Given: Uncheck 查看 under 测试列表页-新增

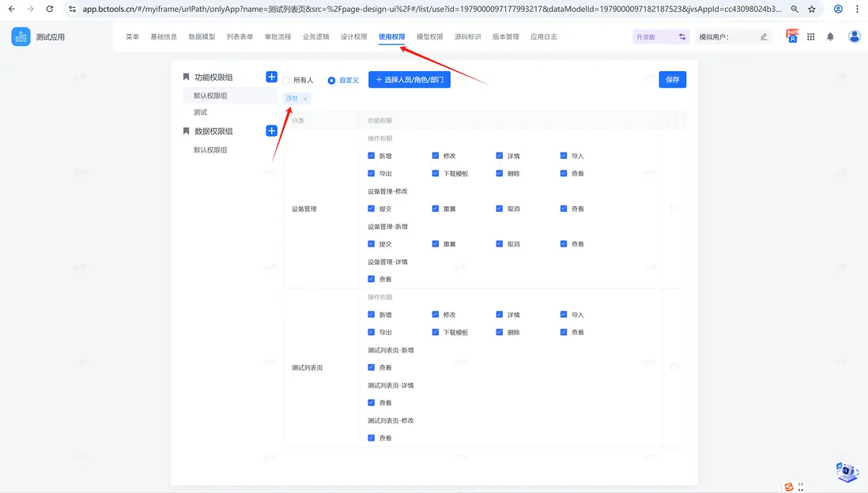Looking at the screenshot, I should 372,367.
